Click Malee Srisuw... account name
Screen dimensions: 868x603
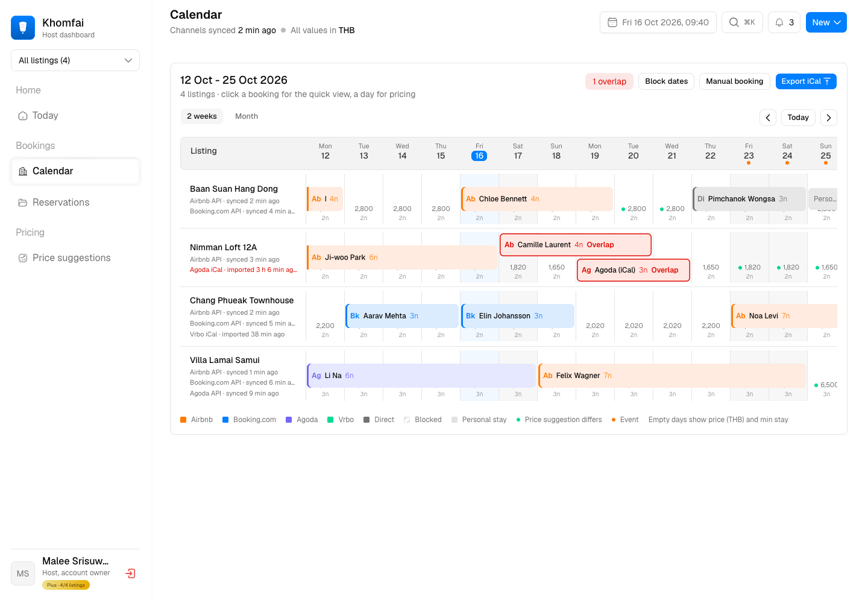pyautogui.click(x=75, y=561)
